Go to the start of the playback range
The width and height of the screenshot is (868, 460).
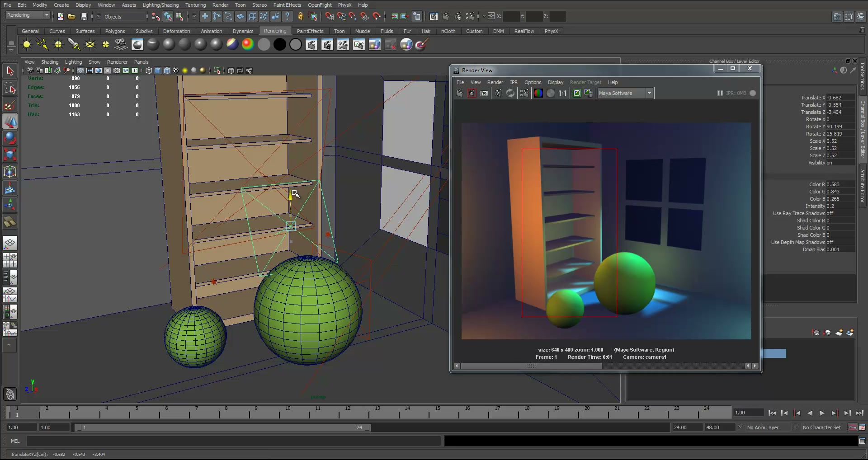tap(772, 413)
